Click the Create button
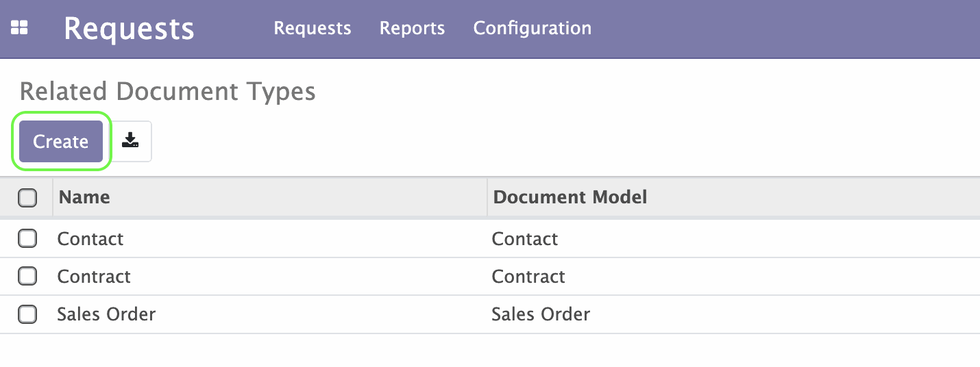The height and width of the screenshot is (367, 980). pos(61,141)
